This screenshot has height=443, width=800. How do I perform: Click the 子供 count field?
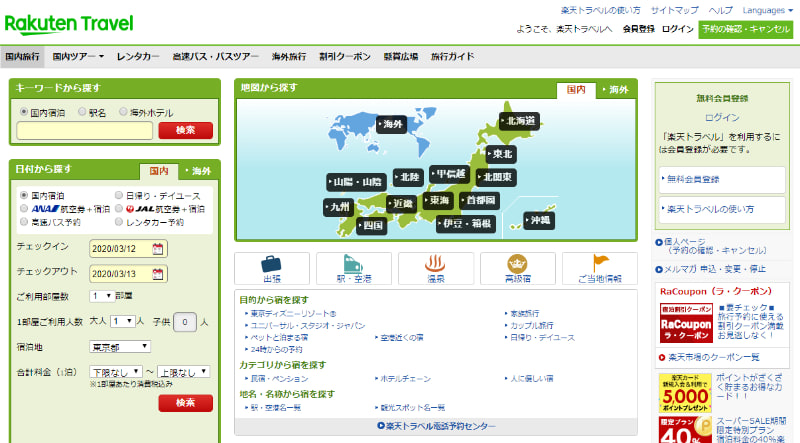point(185,322)
